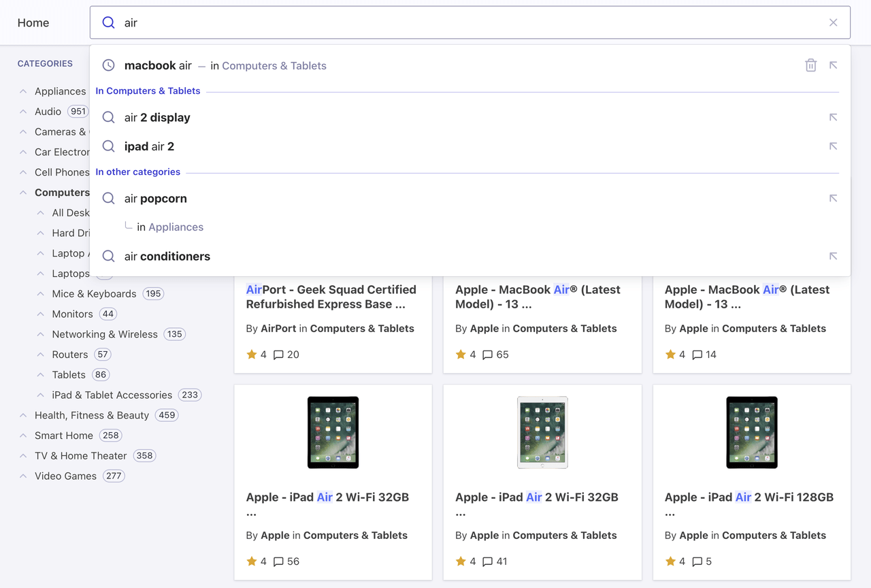The height and width of the screenshot is (588, 871).
Task: Switch to Smart Home category
Action: [65, 435]
